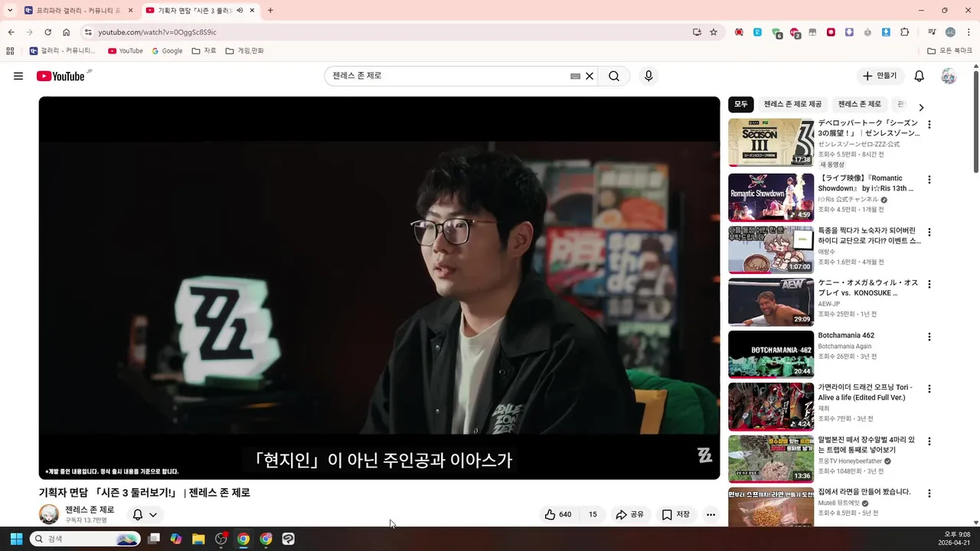Click the video player area
Image resolution: width=980 pixels, height=551 pixels.
379,288
